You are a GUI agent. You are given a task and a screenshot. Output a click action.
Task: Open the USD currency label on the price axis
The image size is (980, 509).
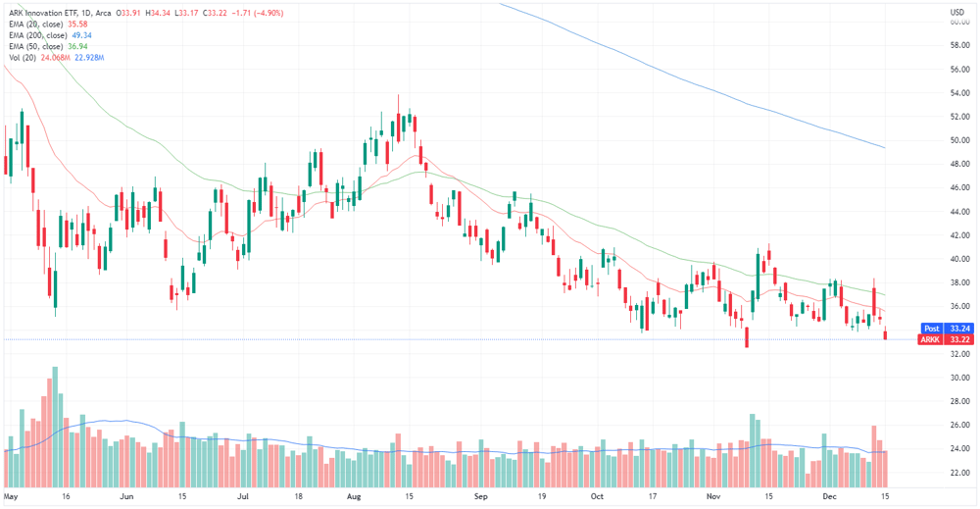pos(956,12)
